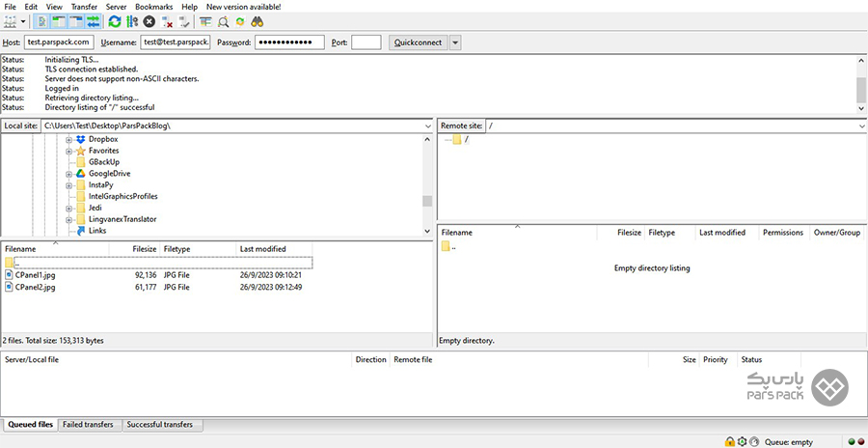Image resolution: width=868 pixels, height=448 pixels.
Task: Toggle local directory tree display
Action: pos(59,21)
